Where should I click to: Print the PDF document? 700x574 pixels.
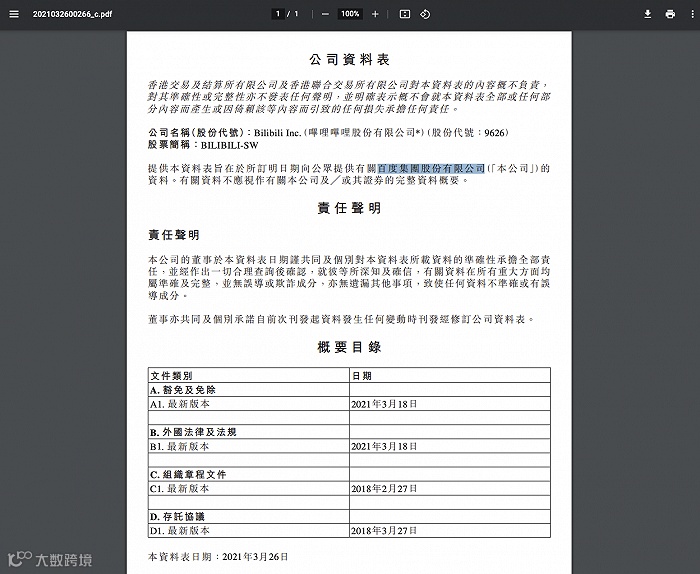click(x=670, y=14)
